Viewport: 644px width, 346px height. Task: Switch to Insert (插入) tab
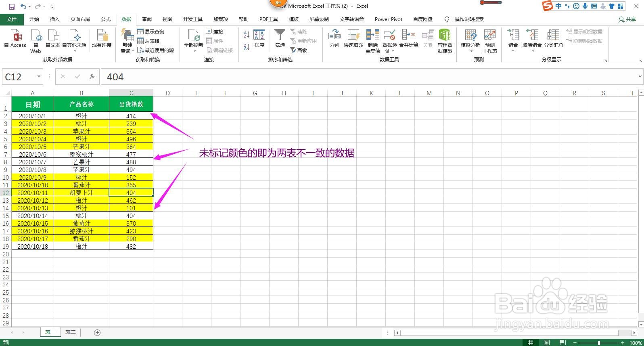click(x=54, y=19)
